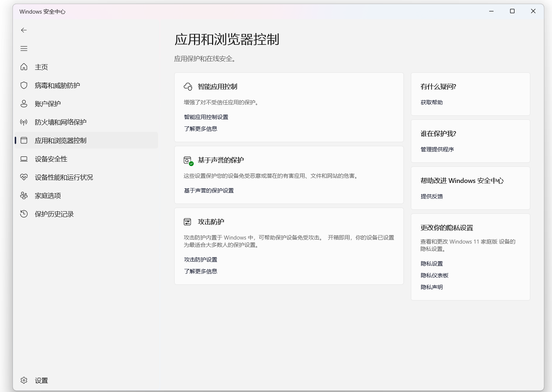
Task: Open 攻击防护设置 link
Action: coord(200,259)
